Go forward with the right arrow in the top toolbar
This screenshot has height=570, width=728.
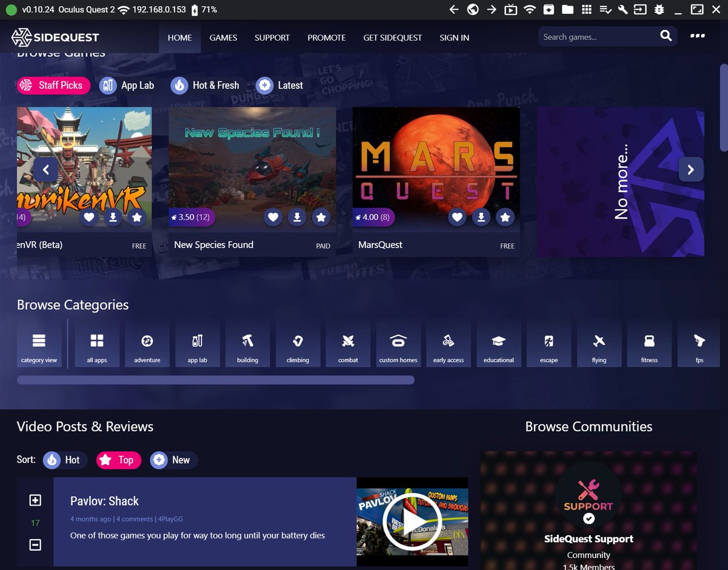491,10
